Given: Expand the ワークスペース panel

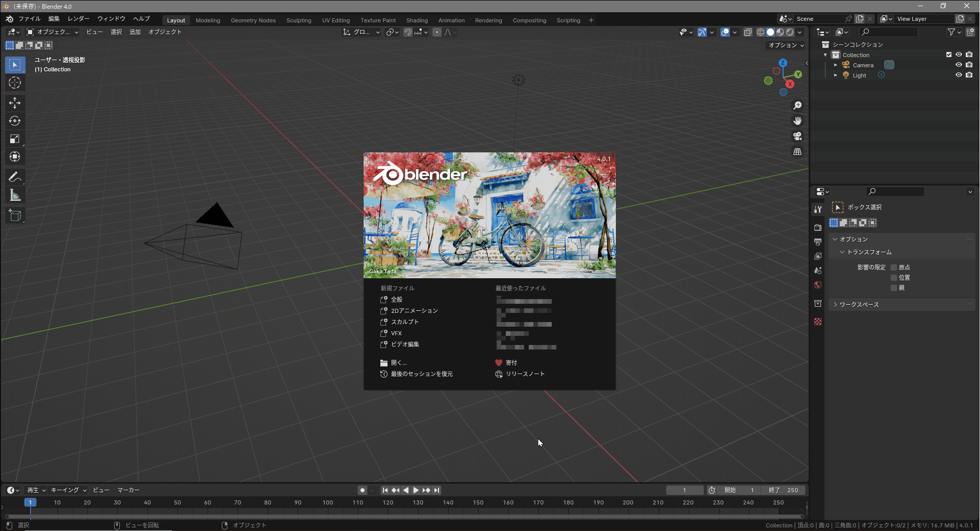Looking at the screenshot, I should tap(859, 304).
